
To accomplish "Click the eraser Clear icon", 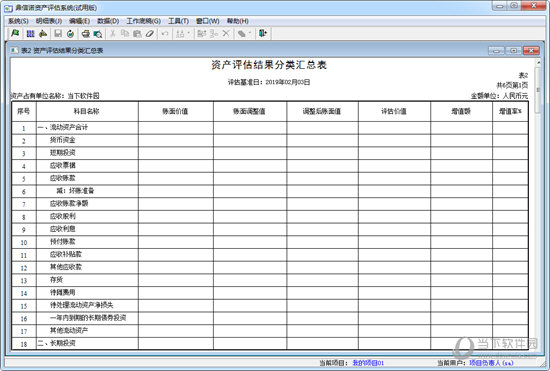I will coord(150,34).
